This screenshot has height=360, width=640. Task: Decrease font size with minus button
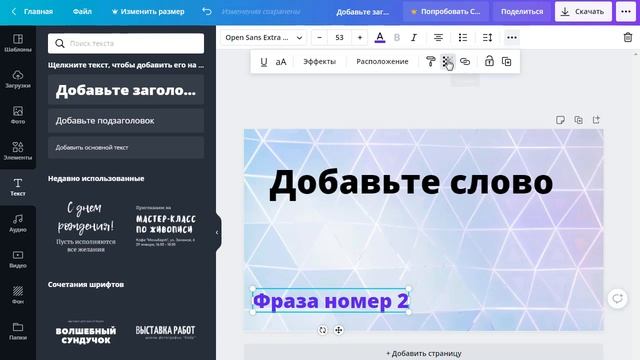point(320,38)
